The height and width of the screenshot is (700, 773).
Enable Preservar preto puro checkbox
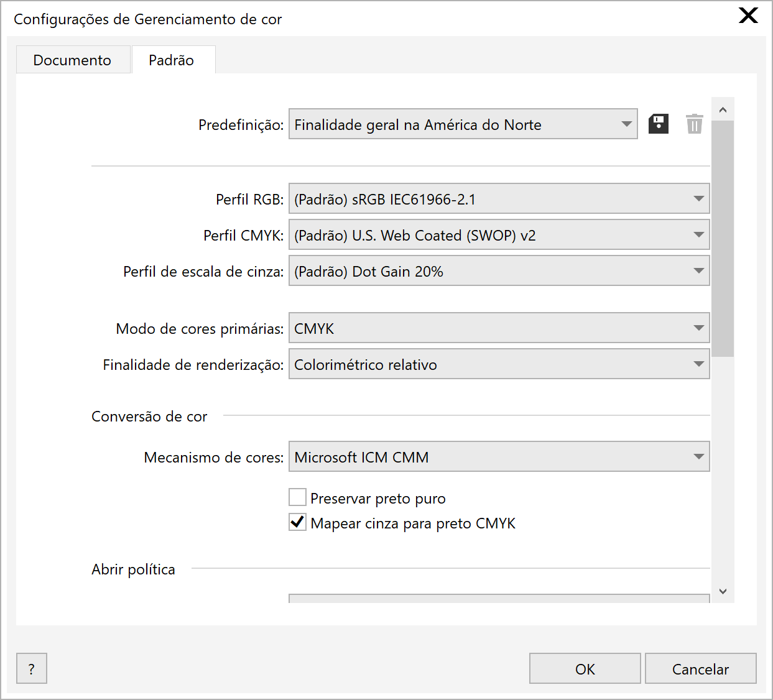[x=298, y=497]
